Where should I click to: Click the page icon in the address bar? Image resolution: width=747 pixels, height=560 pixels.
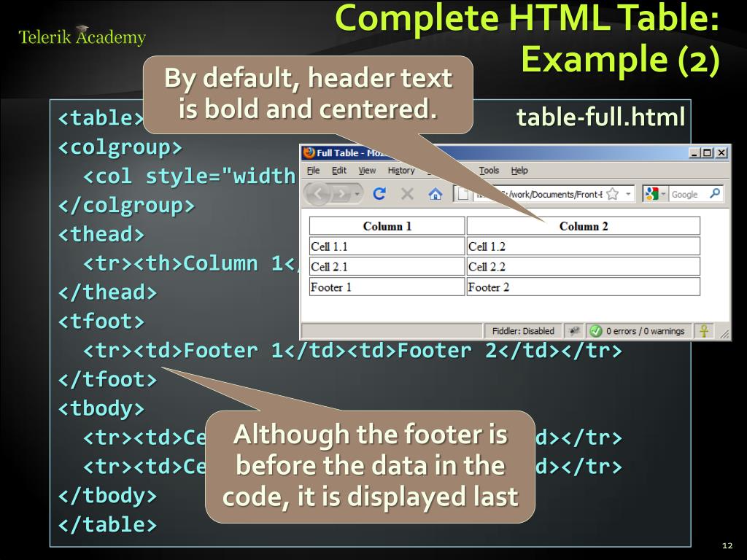[462, 194]
